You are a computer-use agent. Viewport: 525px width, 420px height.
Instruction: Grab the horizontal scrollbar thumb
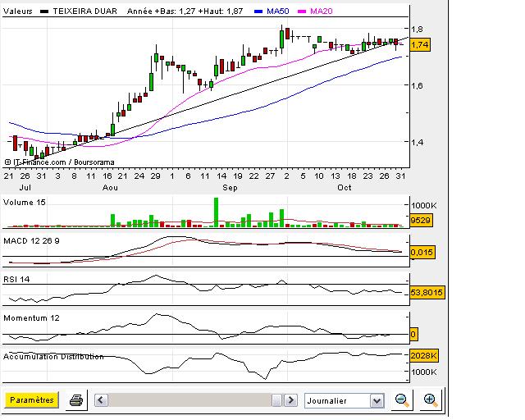coord(277,400)
